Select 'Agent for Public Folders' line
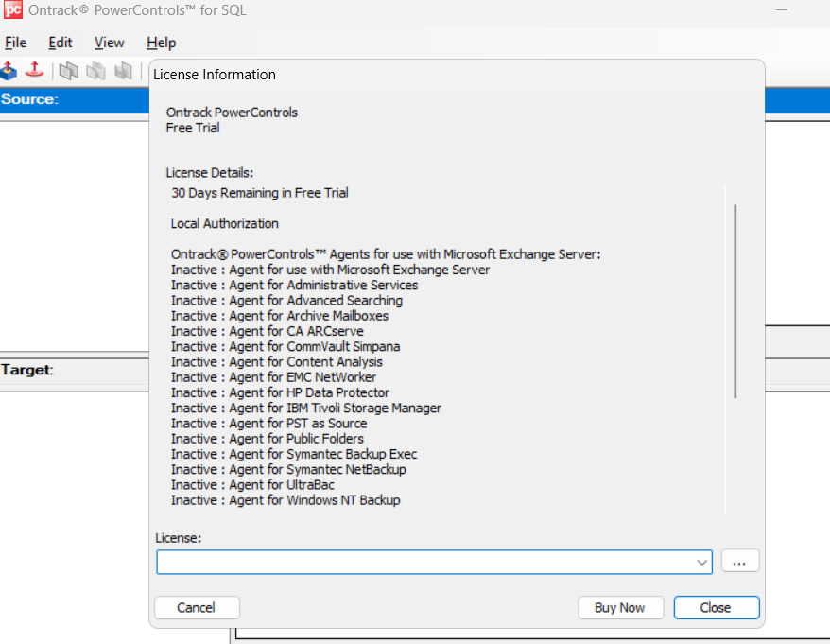Screen dimensions: 830x644 (268, 439)
